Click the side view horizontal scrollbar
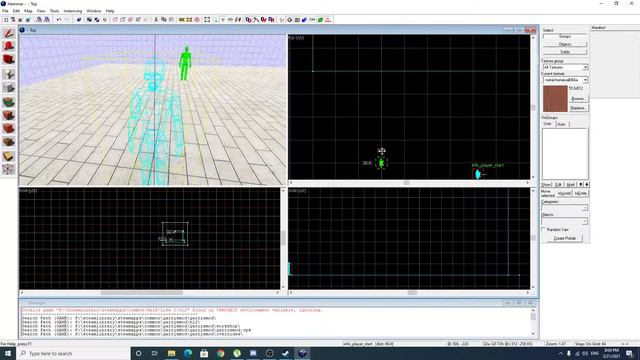The height and width of the screenshot is (360, 640). [x=409, y=293]
